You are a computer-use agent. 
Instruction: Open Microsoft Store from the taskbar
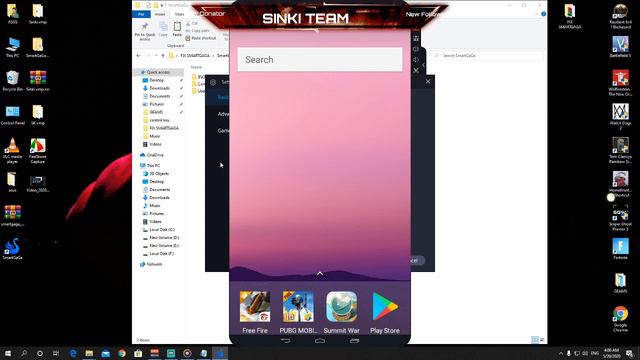click(138, 353)
